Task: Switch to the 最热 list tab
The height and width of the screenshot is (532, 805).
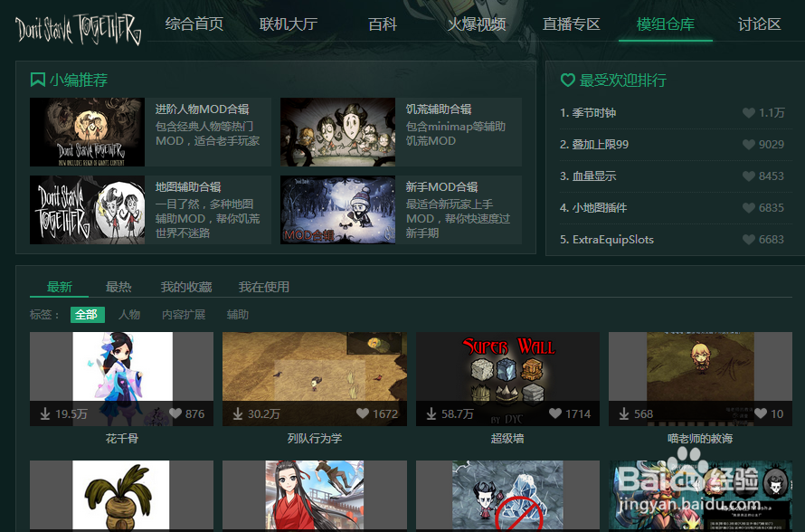Action: click(x=118, y=287)
